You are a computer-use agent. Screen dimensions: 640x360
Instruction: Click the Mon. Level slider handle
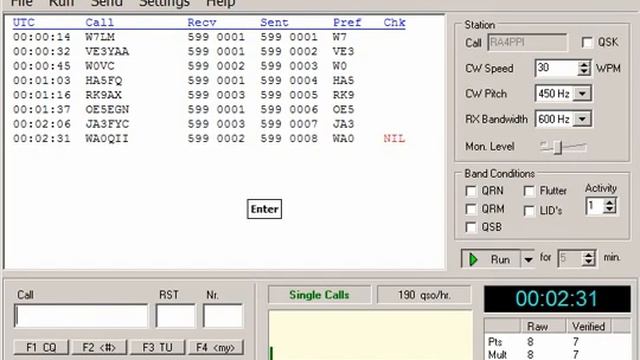[558, 147]
